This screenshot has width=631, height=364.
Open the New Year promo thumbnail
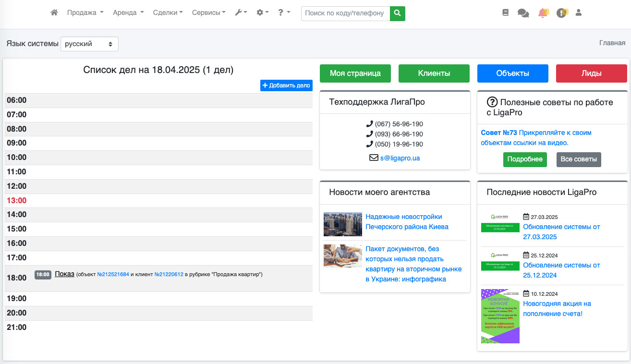500,316
